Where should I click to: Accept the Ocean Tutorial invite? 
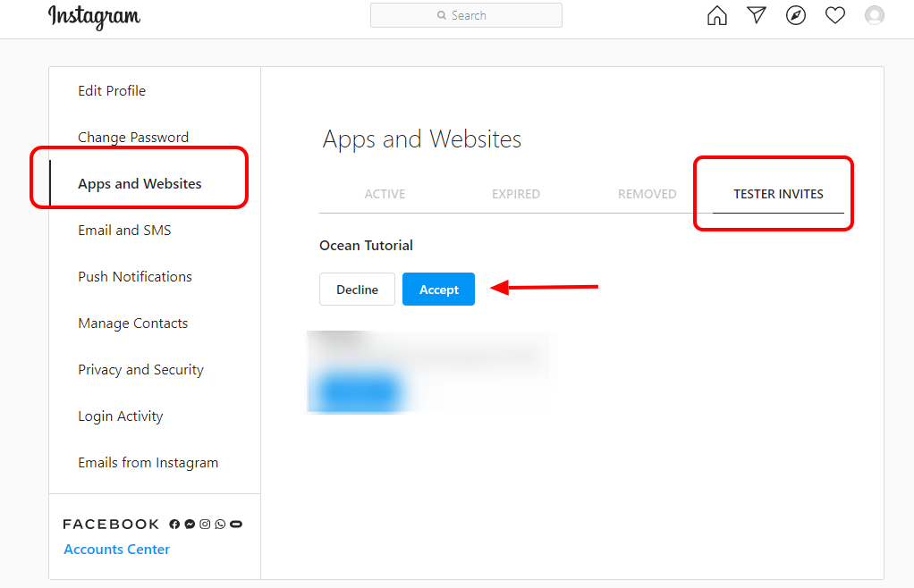(x=439, y=290)
